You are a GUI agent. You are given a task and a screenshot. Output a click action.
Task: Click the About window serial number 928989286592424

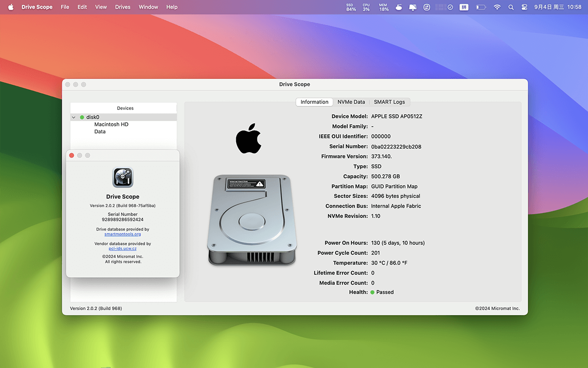tap(122, 220)
